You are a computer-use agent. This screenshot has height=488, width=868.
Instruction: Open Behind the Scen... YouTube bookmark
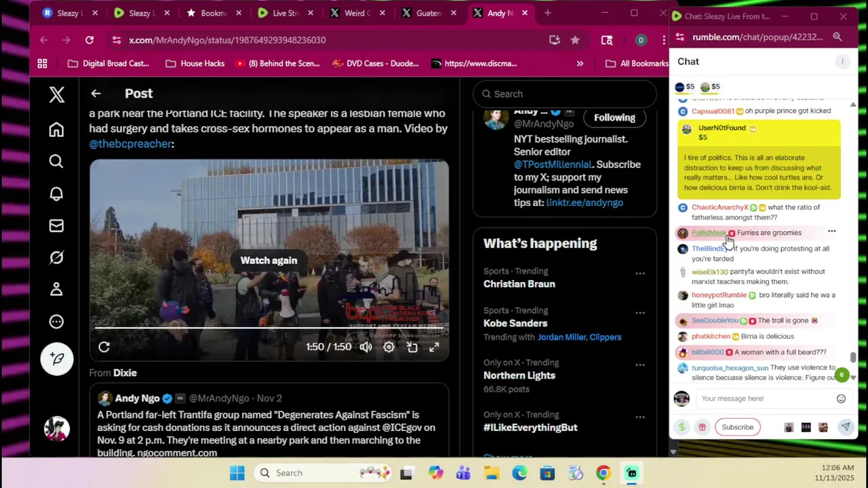click(x=277, y=64)
